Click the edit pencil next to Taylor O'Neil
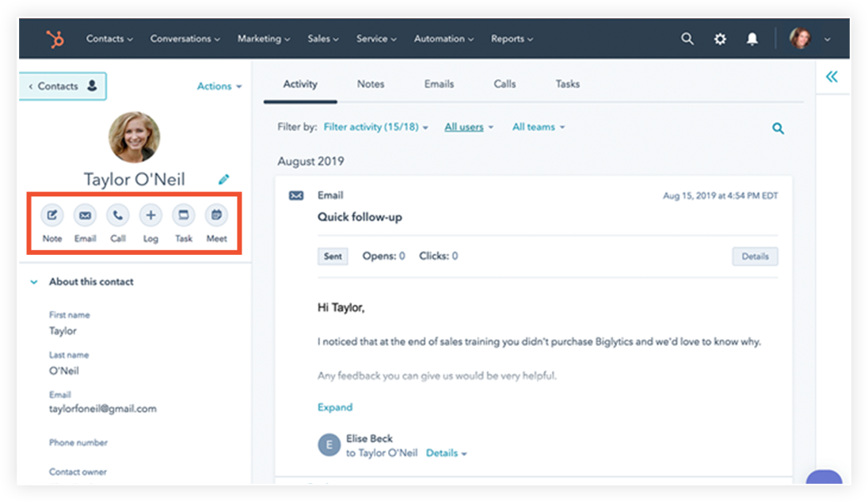Image resolution: width=868 pixels, height=502 pixels. pyautogui.click(x=223, y=179)
